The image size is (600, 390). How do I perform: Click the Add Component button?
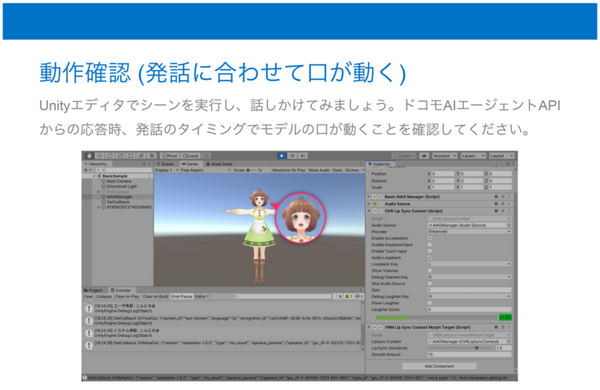439,366
